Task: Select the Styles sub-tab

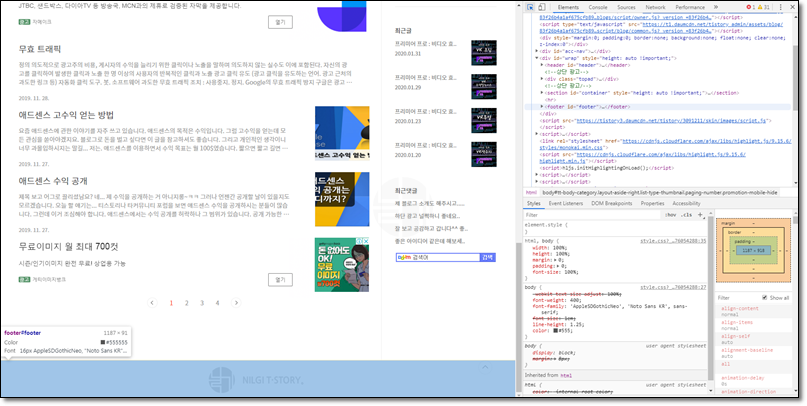Action: pos(534,203)
